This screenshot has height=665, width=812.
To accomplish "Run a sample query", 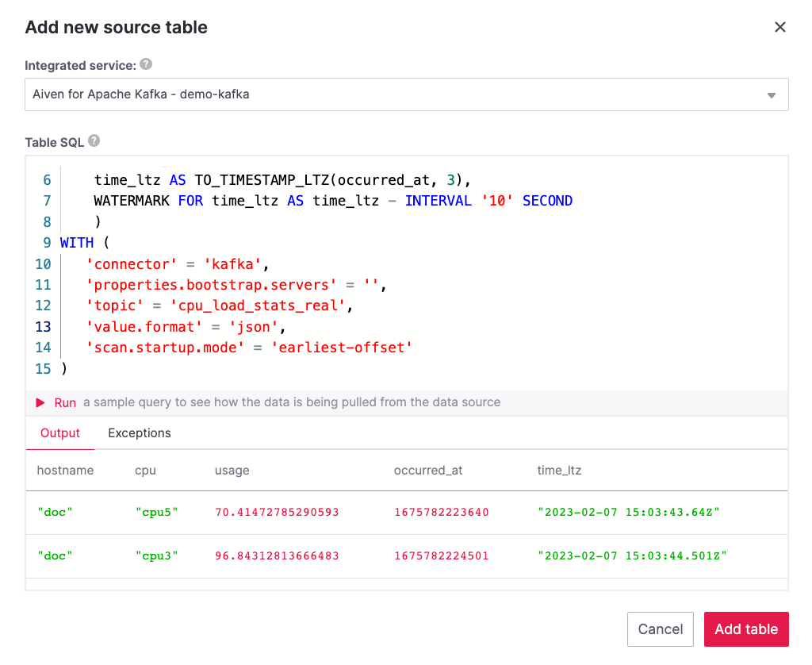I will tap(65, 402).
